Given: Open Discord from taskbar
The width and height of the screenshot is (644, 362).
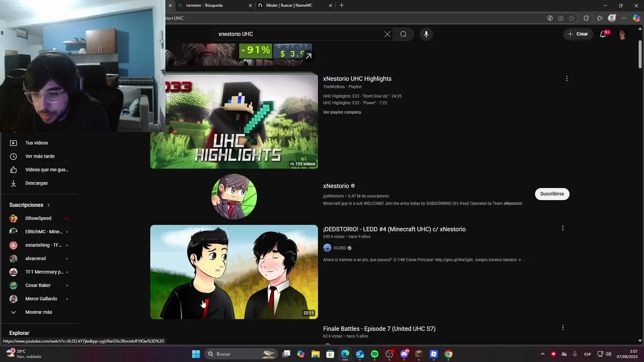Looking at the screenshot, I should tap(404, 354).
